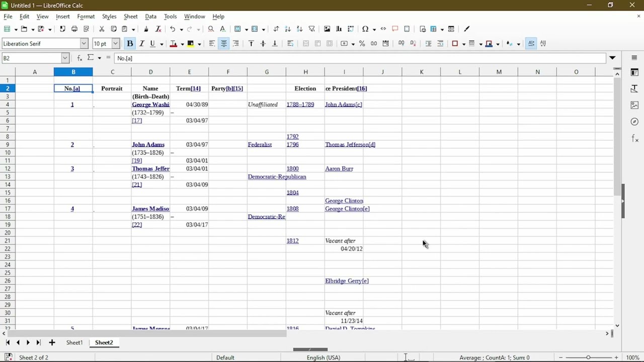The image size is (644, 362).
Task: Open the Data menu
Action: pyautogui.click(x=150, y=16)
